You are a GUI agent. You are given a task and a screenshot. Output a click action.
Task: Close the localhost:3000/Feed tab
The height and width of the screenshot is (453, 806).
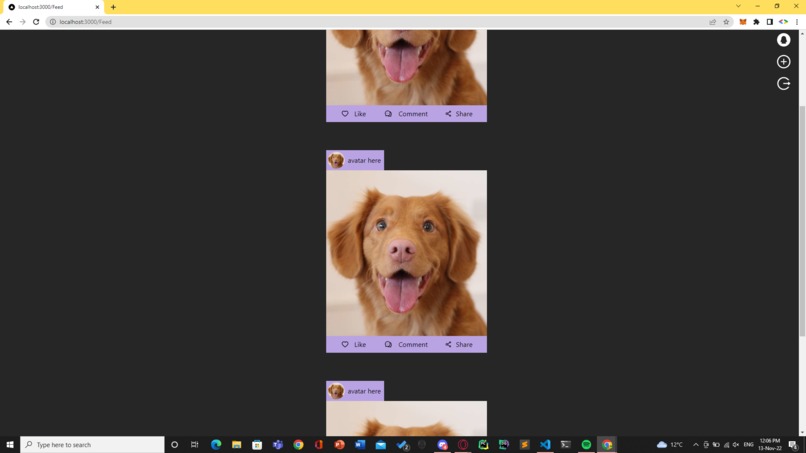coord(97,7)
